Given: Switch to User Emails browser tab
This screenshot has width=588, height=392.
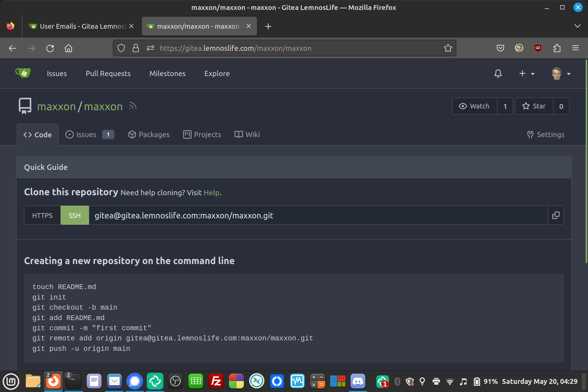Looking at the screenshot, I should 78,26.
